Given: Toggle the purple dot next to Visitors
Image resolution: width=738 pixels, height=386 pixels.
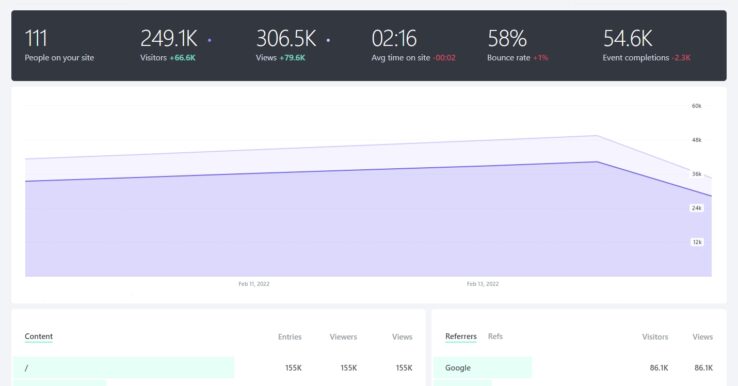Looking at the screenshot, I should [209, 40].
